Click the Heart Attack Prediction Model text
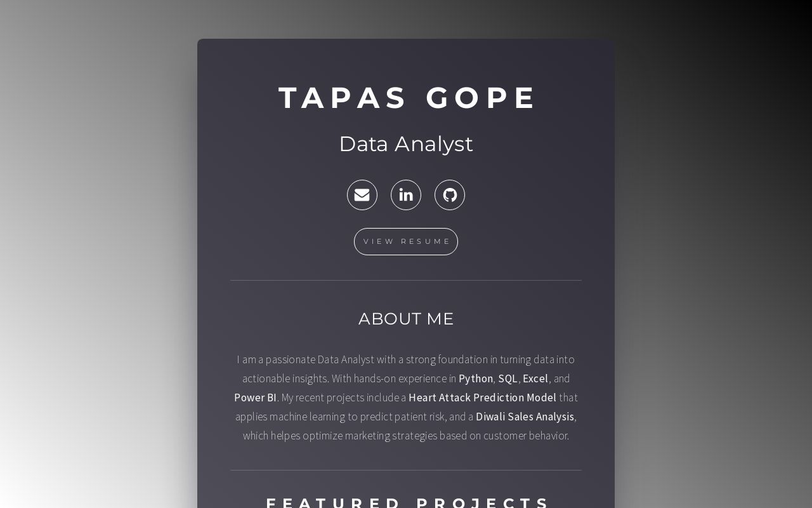The height and width of the screenshot is (508, 812). click(x=482, y=398)
